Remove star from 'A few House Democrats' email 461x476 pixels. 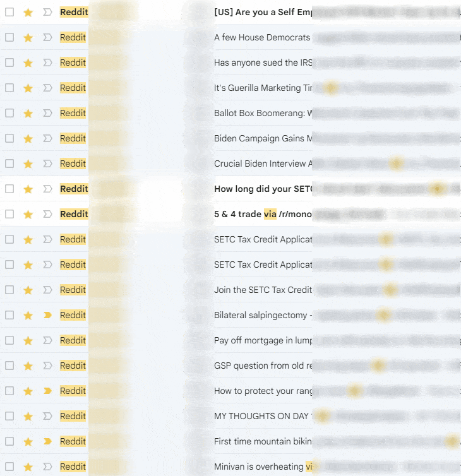click(28, 37)
